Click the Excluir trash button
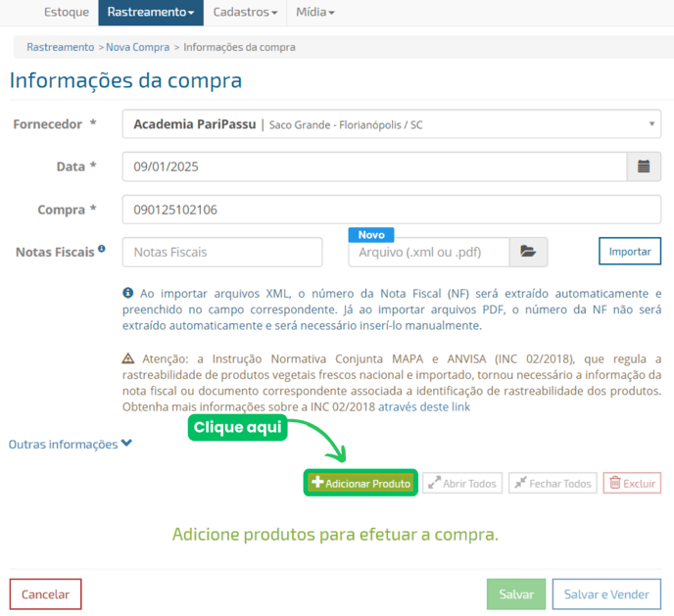The height and width of the screenshot is (616, 674). [x=632, y=483]
